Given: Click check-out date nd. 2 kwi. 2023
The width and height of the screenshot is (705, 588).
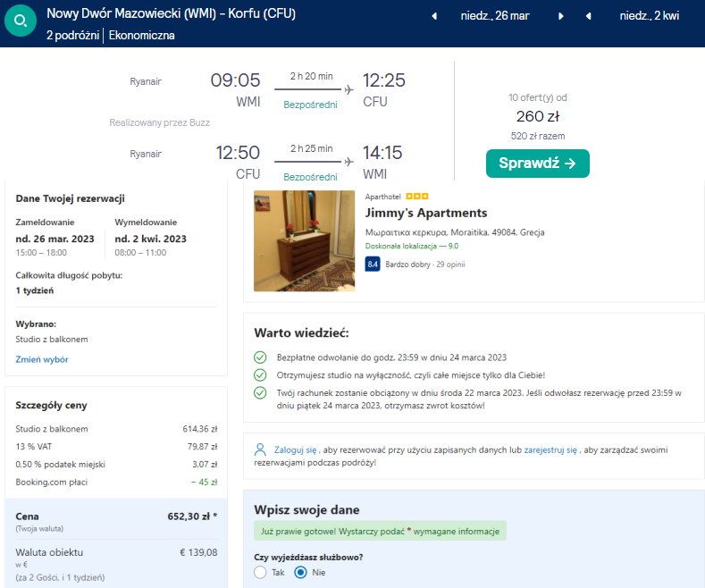Looking at the screenshot, I should pos(151,239).
